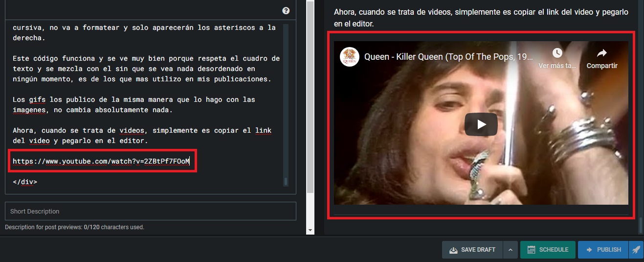Click the Save Draft button

click(472, 250)
